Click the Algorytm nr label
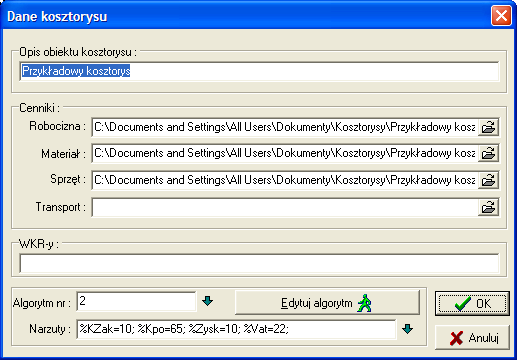Screen dimensions: 517x360 [42, 303]
